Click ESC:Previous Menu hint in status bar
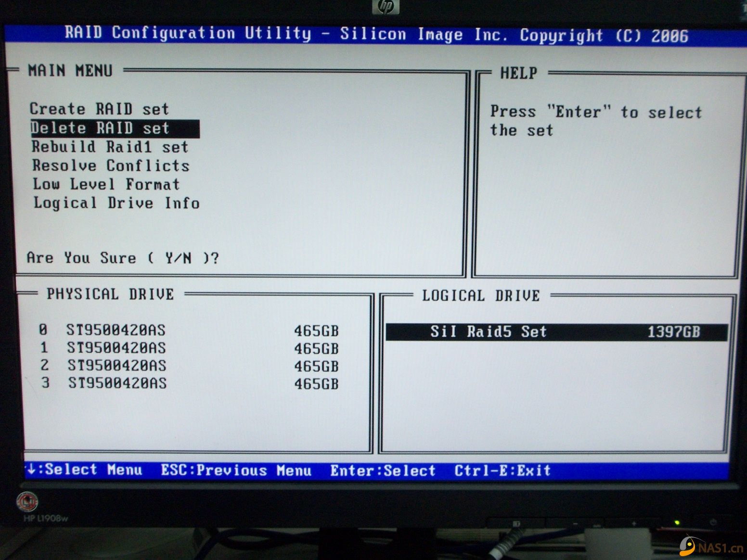 click(236, 471)
